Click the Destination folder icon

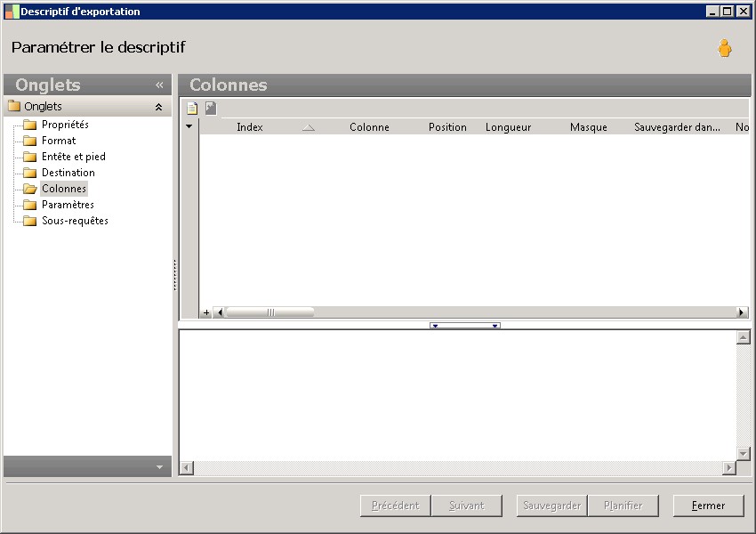coord(30,173)
